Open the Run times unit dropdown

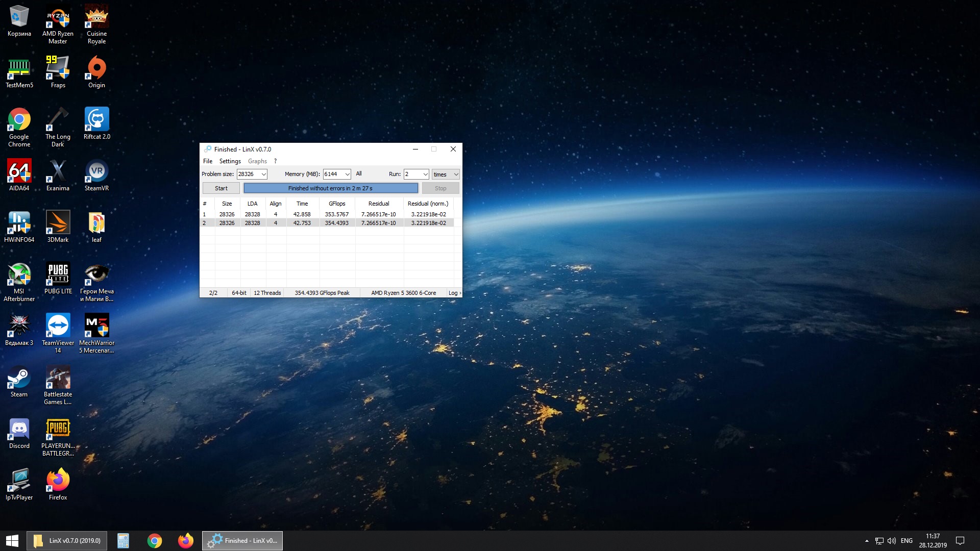pyautogui.click(x=455, y=174)
